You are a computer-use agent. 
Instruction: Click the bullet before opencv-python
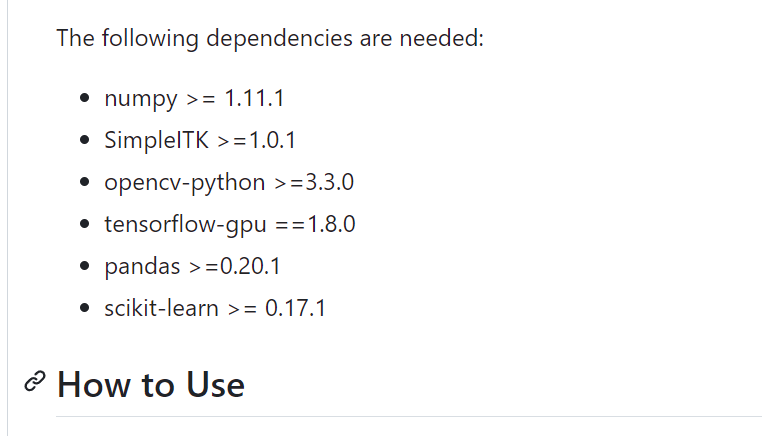(x=85, y=182)
